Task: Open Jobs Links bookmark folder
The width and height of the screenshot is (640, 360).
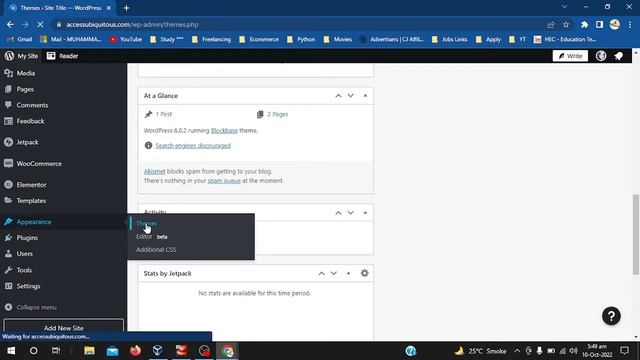Action: tap(449, 39)
